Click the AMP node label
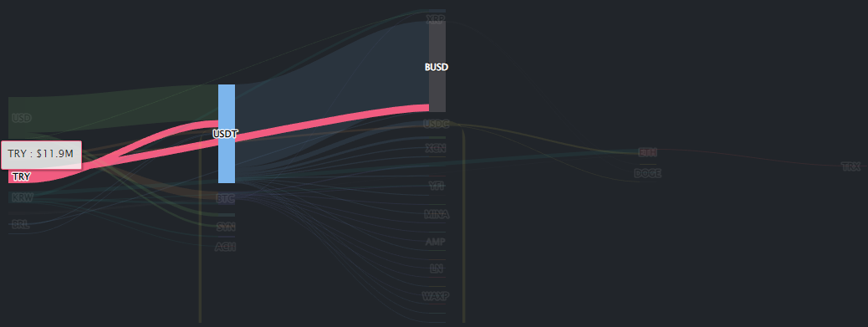This screenshot has height=327, width=868. pos(436,242)
